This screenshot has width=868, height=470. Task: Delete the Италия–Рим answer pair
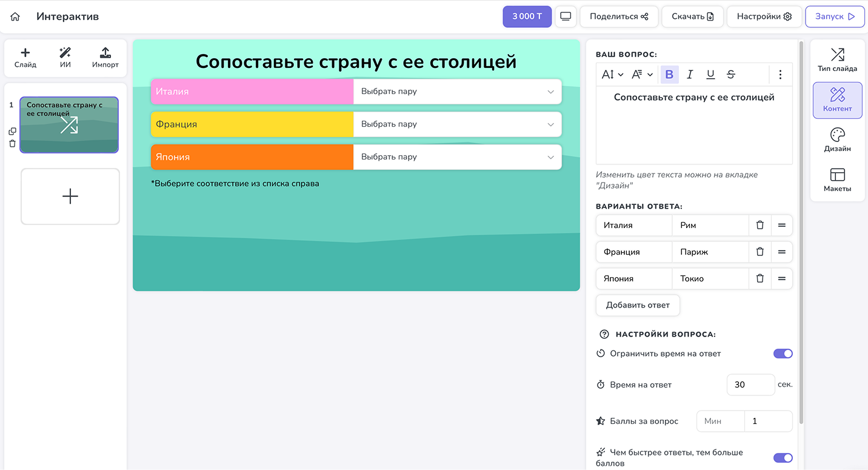click(760, 225)
